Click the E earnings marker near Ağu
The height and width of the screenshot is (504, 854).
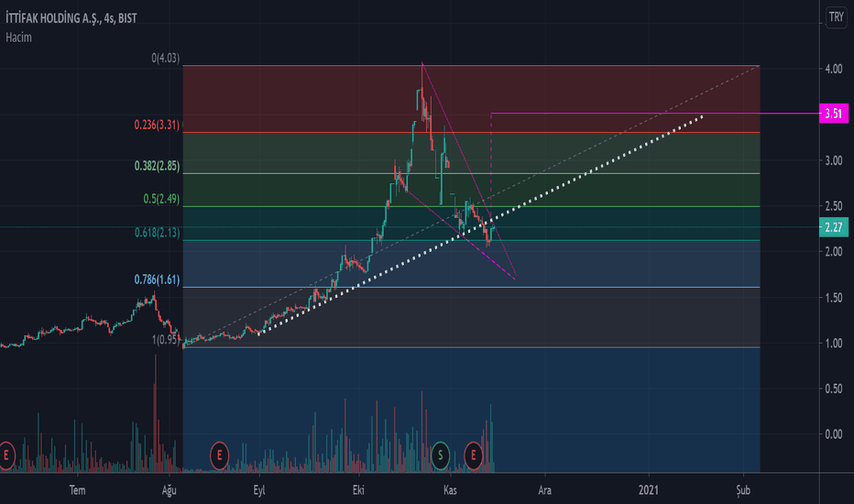pyautogui.click(x=219, y=455)
